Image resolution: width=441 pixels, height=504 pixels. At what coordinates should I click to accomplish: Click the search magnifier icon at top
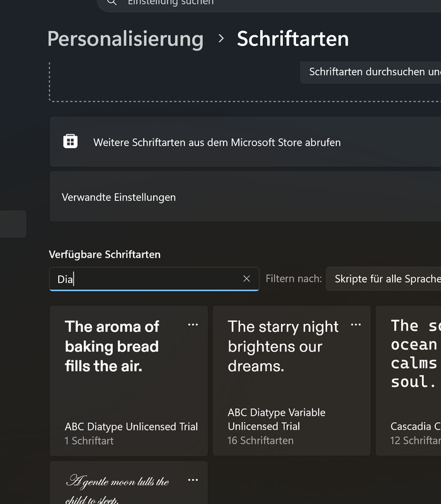click(112, 2)
